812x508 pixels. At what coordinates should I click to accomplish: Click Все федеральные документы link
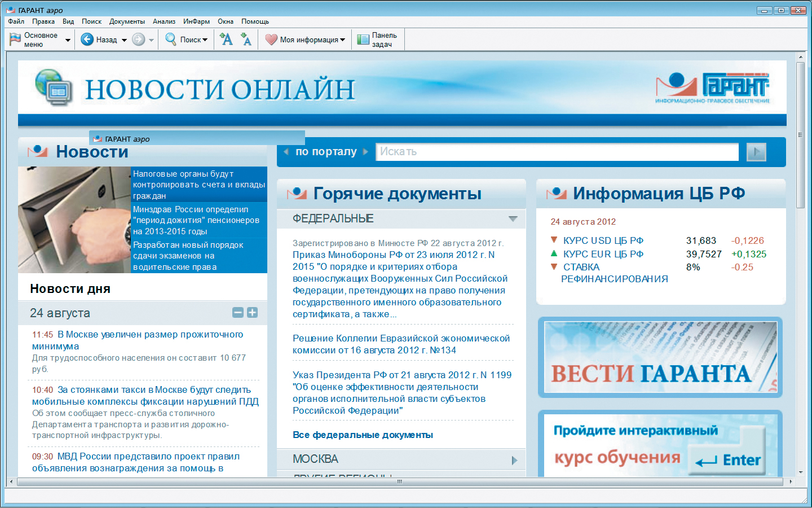pyautogui.click(x=363, y=435)
